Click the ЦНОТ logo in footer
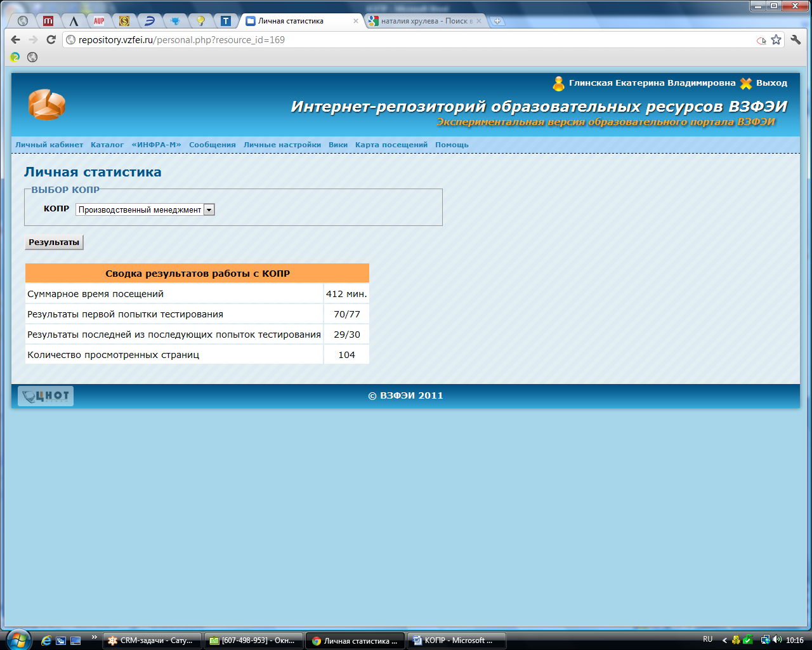Image resolution: width=812 pixels, height=650 pixels. click(46, 396)
